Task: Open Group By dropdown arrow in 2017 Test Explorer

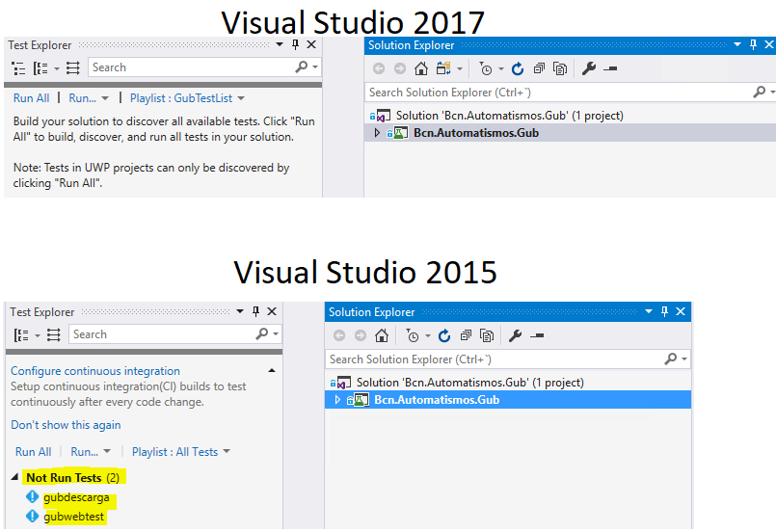Action: coord(57,68)
